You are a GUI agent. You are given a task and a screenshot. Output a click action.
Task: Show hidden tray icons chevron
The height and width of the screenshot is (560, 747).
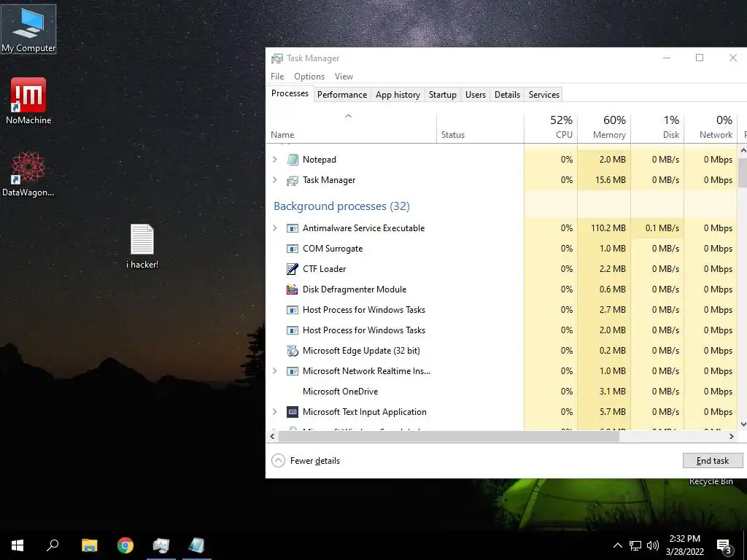(617, 545)
